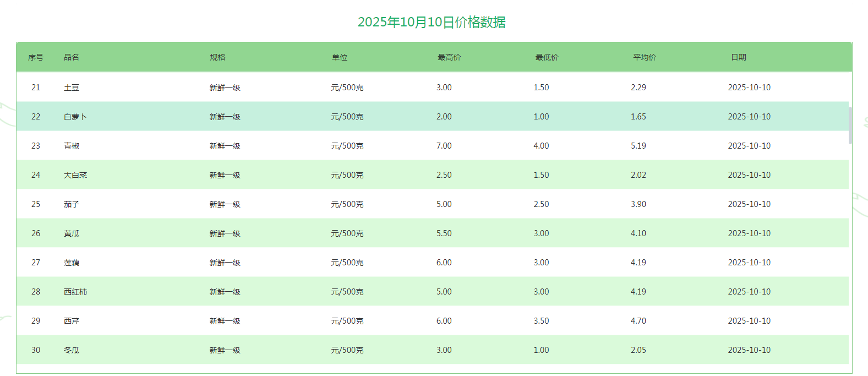This screenshot has width=868, height=376.
Task: Click the 西芹 average price 4.70
Action: pyautogui.click(x=638, y=321)
